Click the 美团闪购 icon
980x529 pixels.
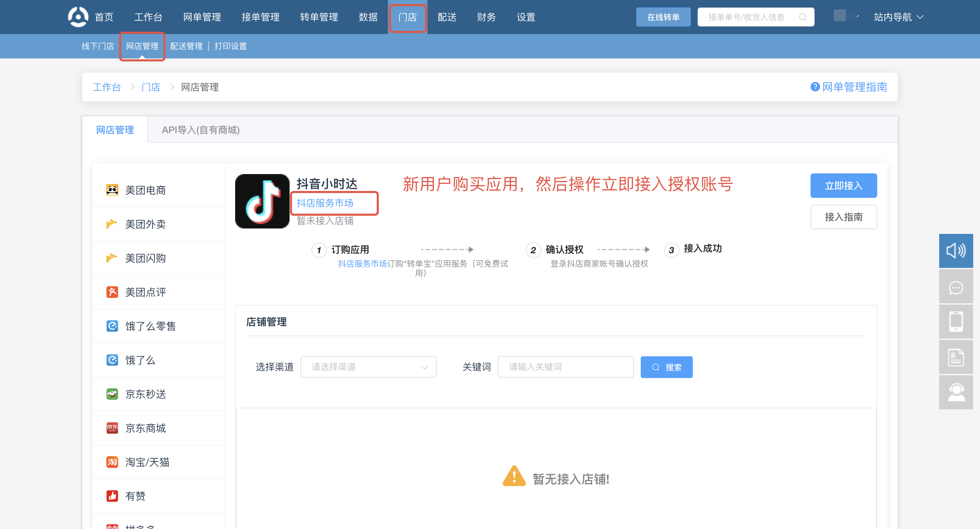[112, 258]
